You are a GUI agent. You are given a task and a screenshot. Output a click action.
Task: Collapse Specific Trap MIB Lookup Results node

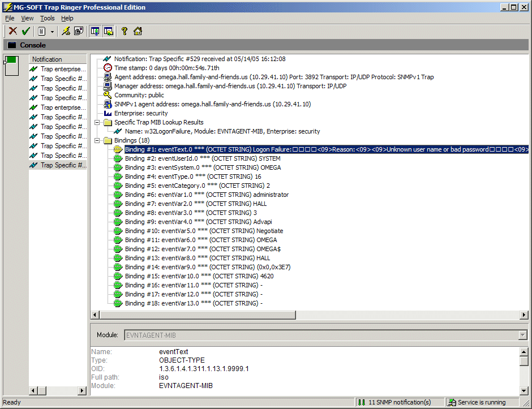pos(98,122)
